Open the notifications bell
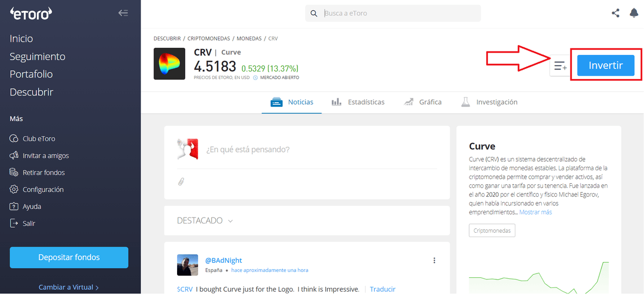 click(634, 13)
